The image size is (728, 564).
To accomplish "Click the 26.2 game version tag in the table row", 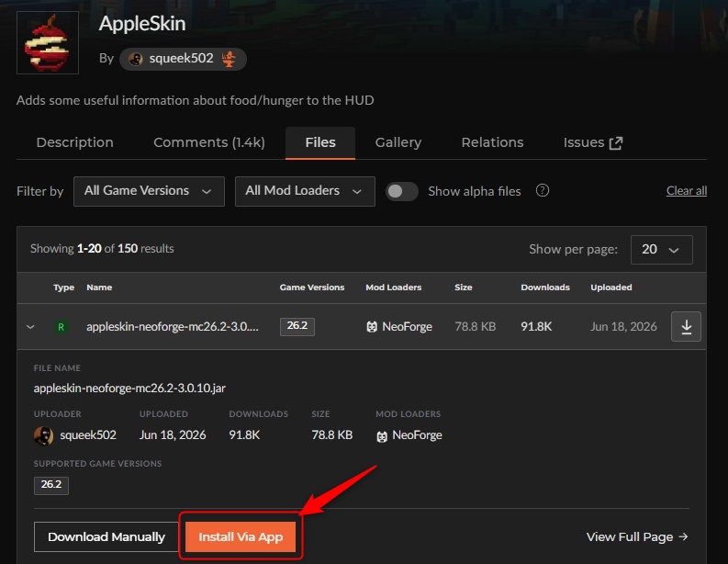I will click(297, 326).
